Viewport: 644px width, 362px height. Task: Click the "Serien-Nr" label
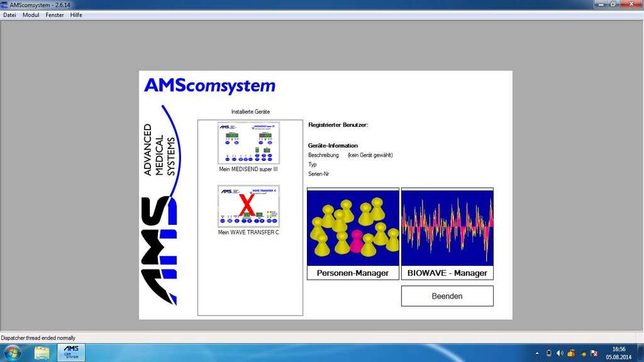(x=319, y=174)
